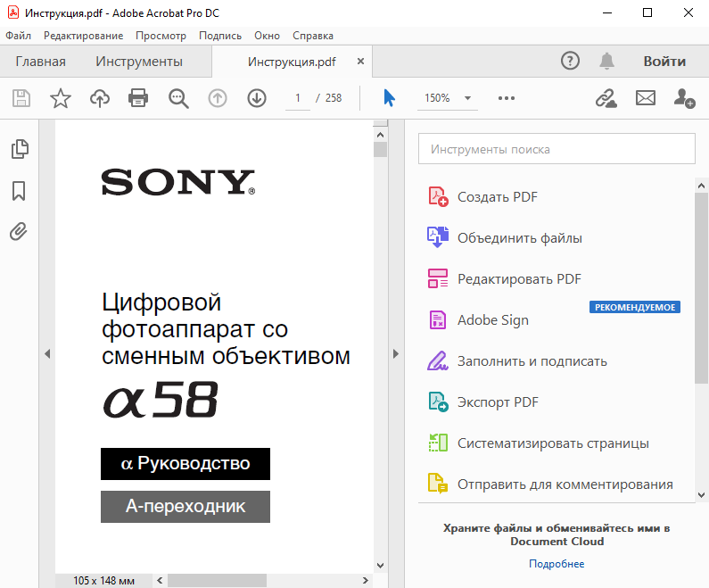Launch the Объединить файлы tool
Screen dimensions: 709x588
[x=505, y=238]
